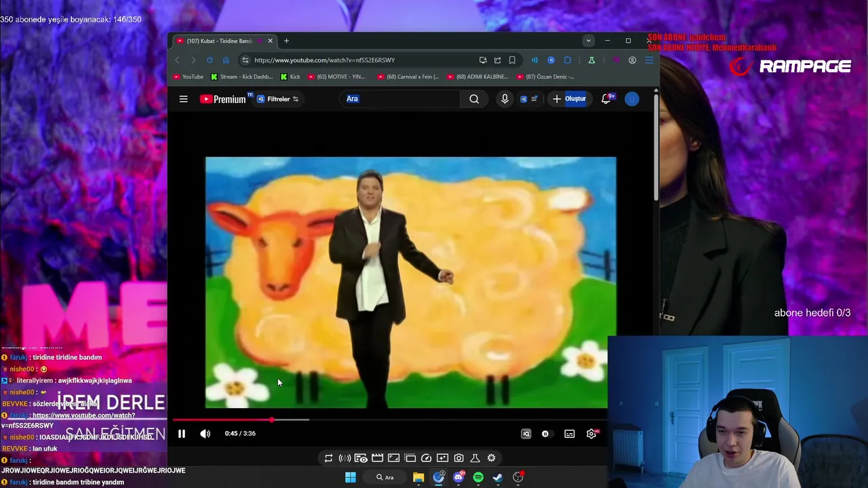This screenshot has width=868, height=488.
Task: Click the YouTube magnifier search button
Action: 474,99
